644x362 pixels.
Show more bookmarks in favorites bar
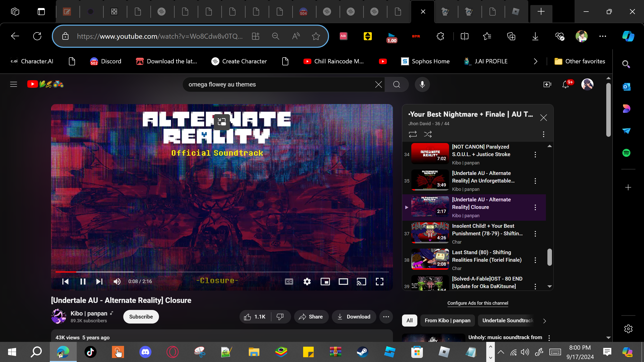535,61
